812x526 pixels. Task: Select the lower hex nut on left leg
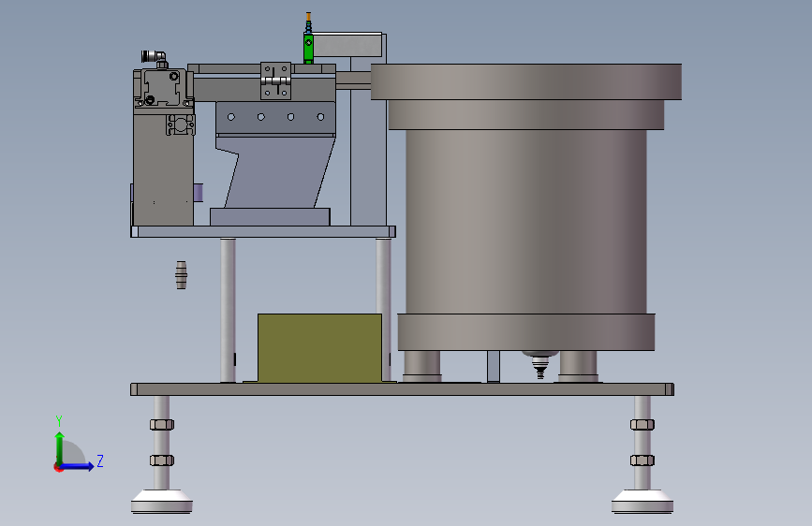[162, 460]
